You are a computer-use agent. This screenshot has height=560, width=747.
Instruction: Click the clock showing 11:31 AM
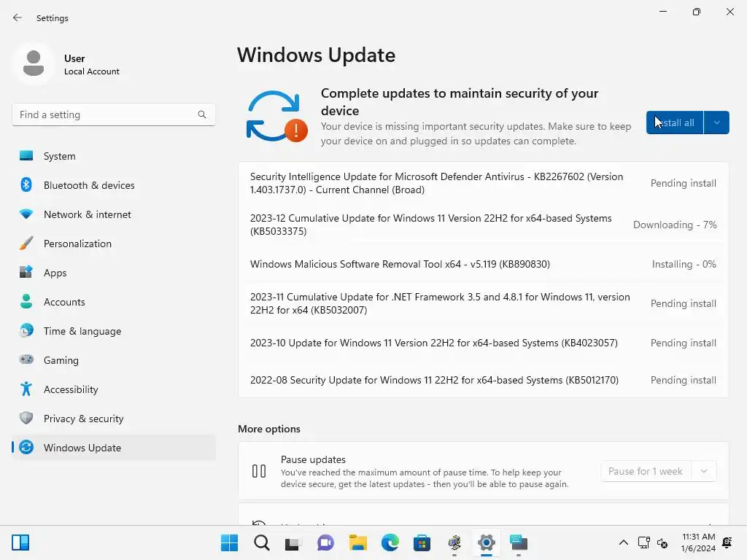(x=698, y=537)
